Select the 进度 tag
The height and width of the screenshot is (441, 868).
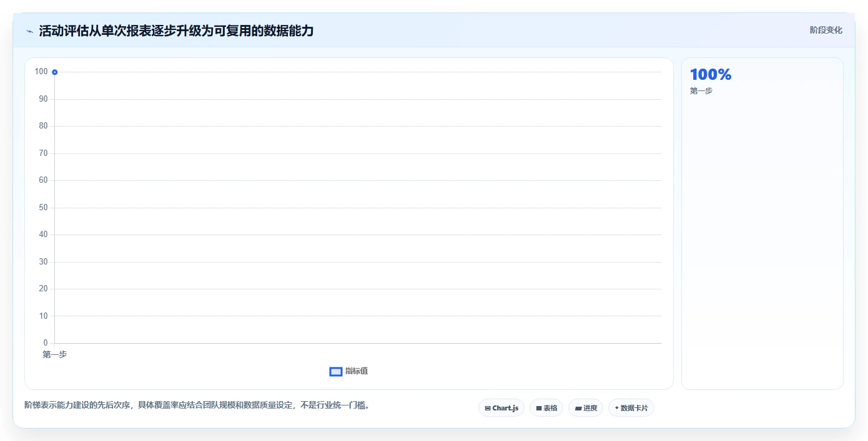[586, 408]
